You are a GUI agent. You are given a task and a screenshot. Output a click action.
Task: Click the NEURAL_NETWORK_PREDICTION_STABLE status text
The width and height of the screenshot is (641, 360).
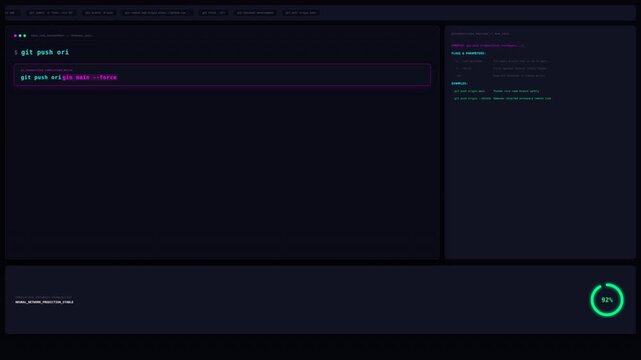45,302
